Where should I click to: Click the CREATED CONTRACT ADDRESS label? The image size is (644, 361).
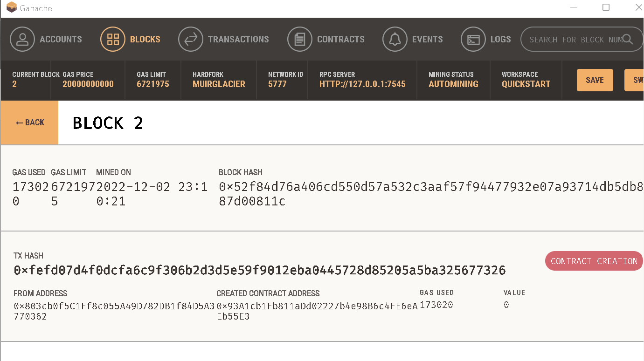(x=268, y=293)
